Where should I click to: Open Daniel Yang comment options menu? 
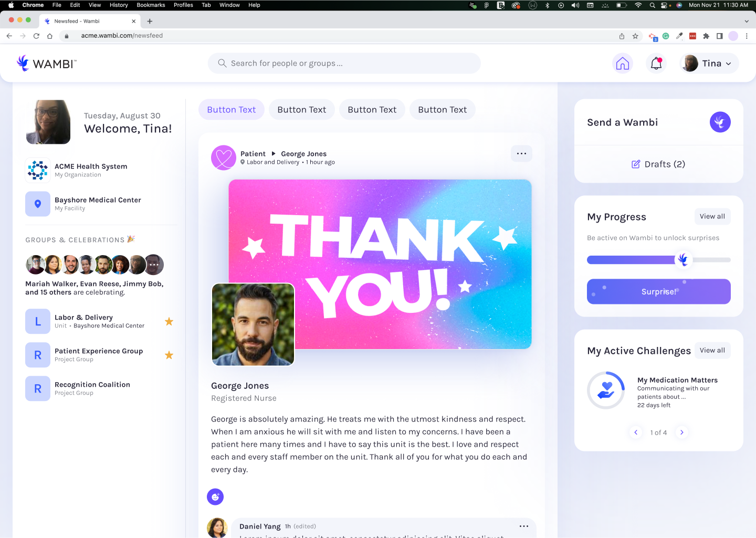tap(523, 526)
